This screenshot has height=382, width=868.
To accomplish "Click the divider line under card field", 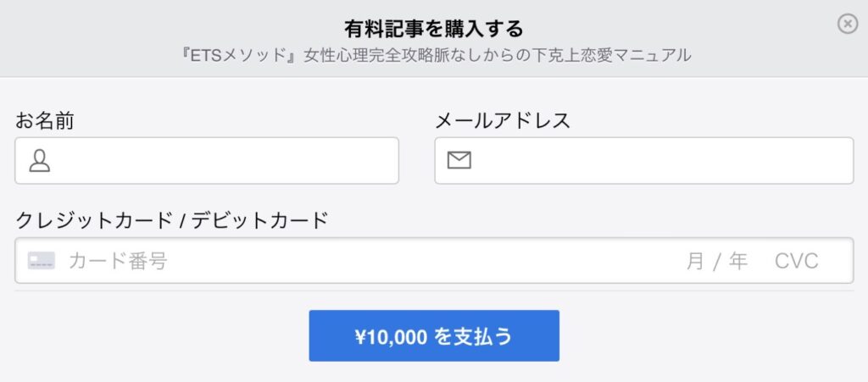I will (434, 291).
